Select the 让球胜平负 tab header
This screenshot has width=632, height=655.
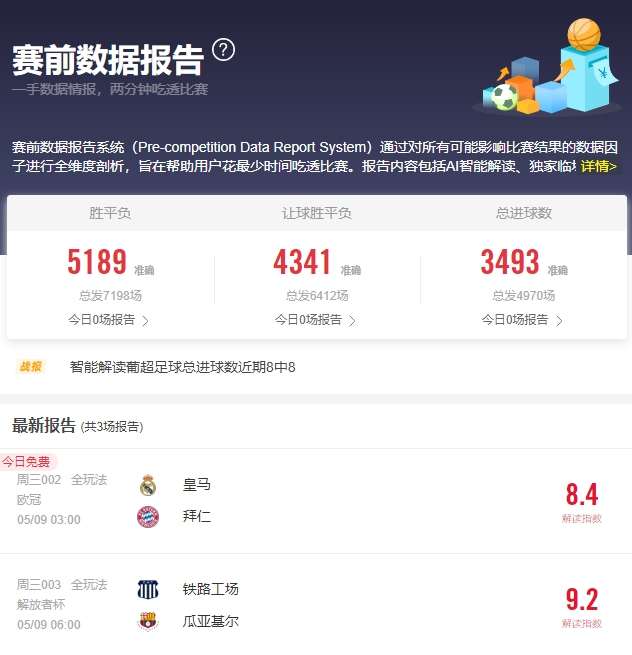317,213
